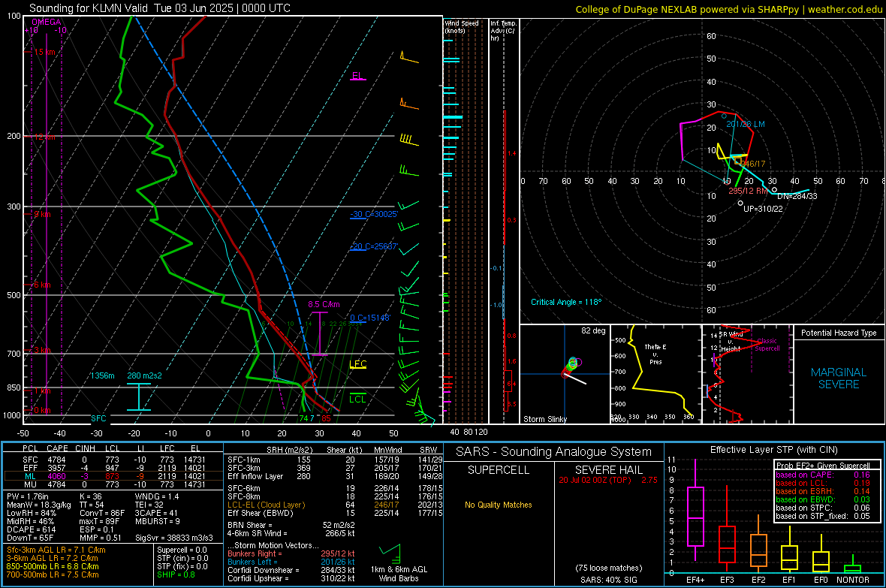
Task: Click the '201/26 LM' hodograph label
Action: coord(746,124)
